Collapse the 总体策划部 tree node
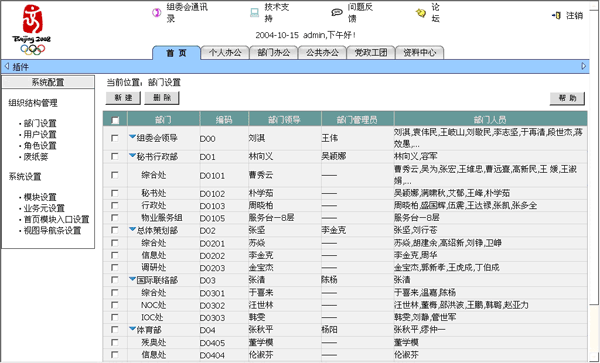 [x=132, y=229]
